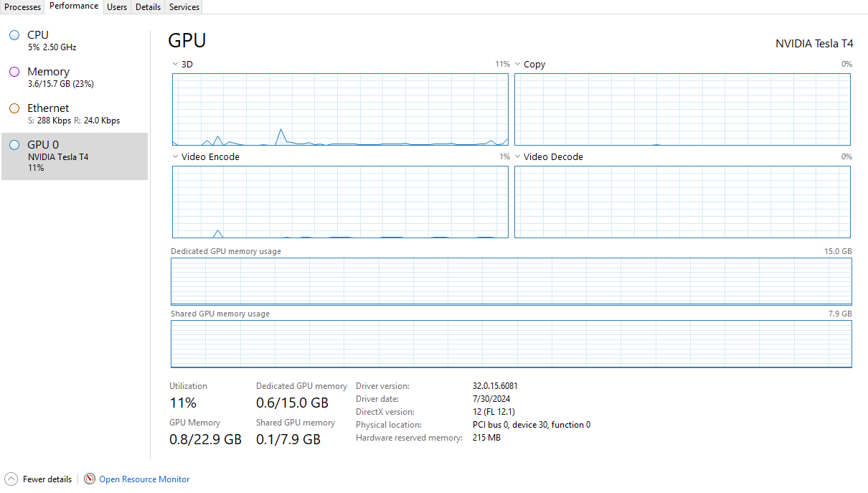Click the Video Decode 0% percentage label
The height and width of the screenshot is (493, 868).
coord(846,156)
